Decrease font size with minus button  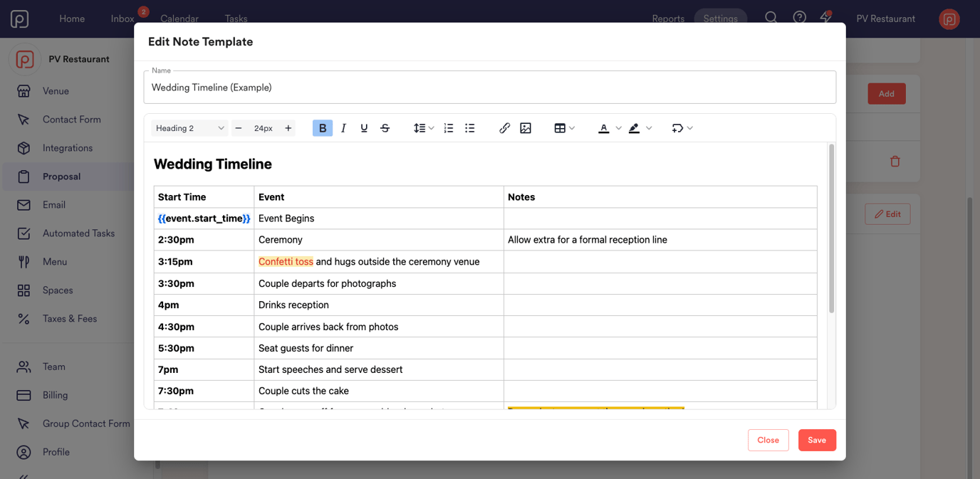point(239,128)
